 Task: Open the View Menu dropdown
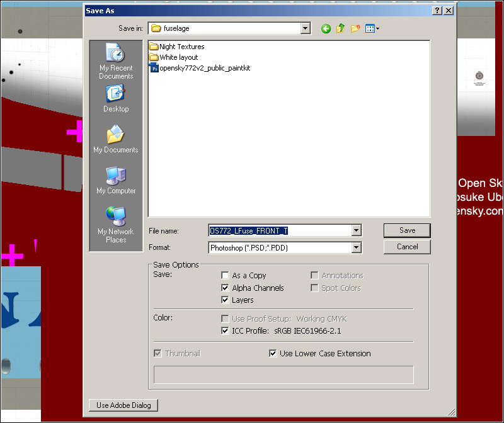372,28
